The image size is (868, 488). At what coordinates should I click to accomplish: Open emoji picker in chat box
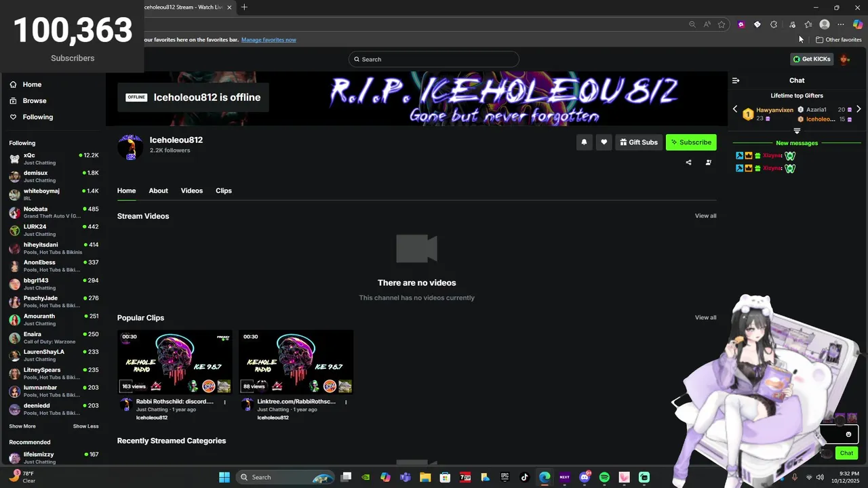click(x=848, y=434)
